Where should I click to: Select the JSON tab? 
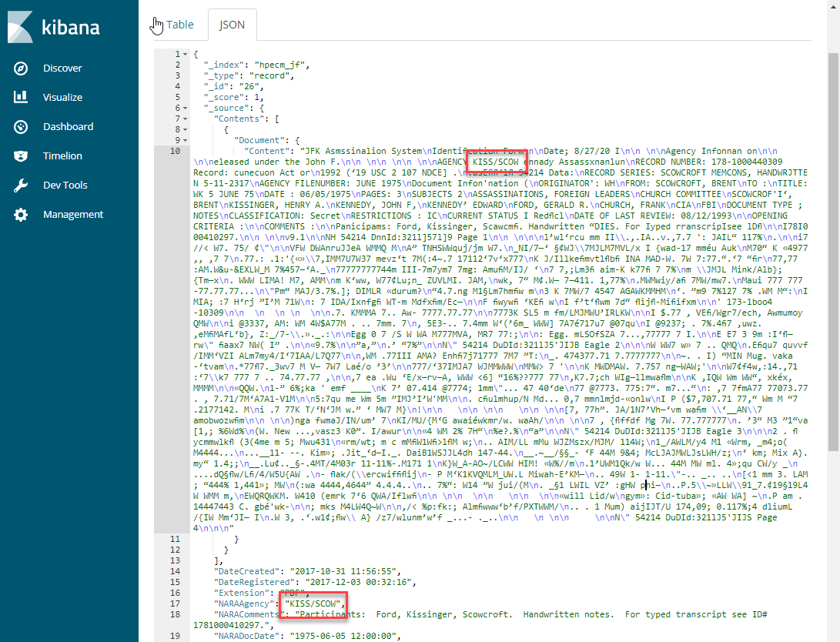point(232,25)
